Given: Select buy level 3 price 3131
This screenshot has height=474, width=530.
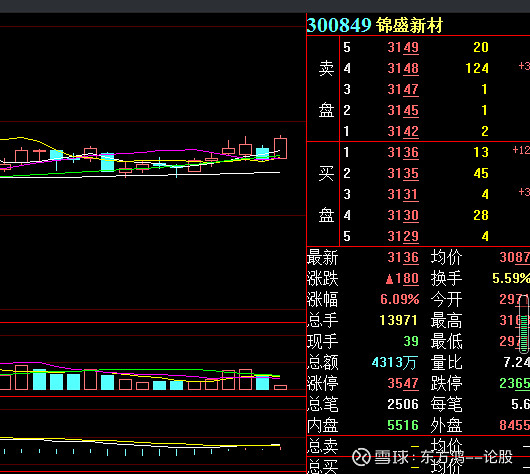Looking at the screenshot, I should 403,194.
